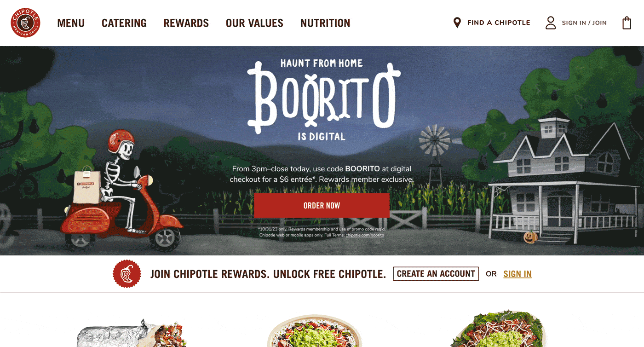Screen dimensions: 644x347
Task: Select the burrito bowl image
Action: 315,331
